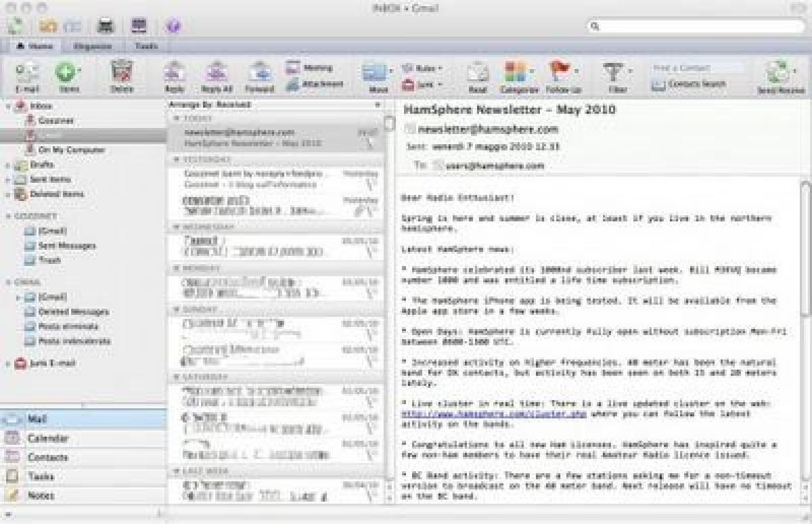This screenshot has width=812, height=524.
Task: Open the Notes view from the bottom navigation
Action: [83, 495]
